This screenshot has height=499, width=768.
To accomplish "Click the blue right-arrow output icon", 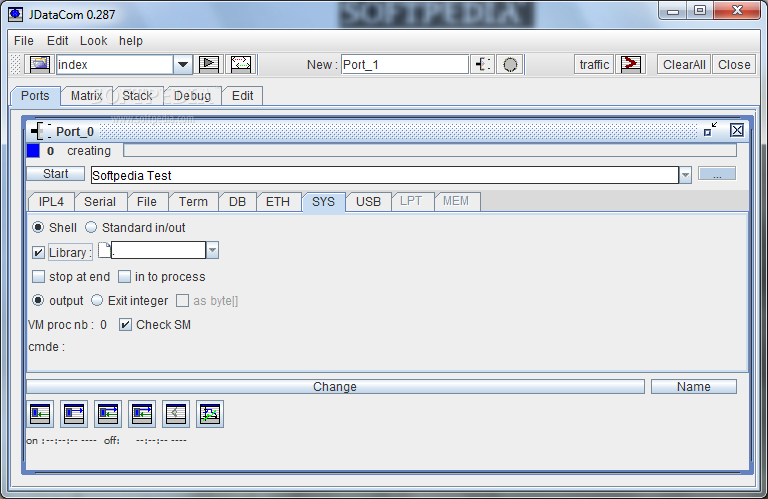I will [74, 414].
